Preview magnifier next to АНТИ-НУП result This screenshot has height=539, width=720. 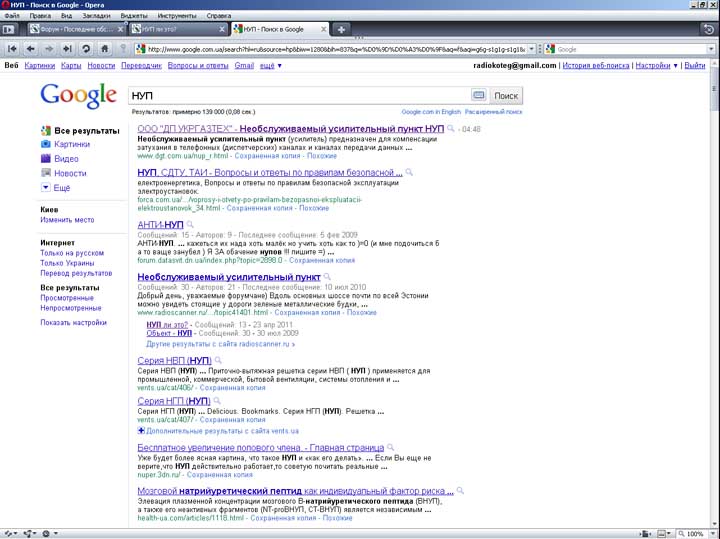[190, 224]
